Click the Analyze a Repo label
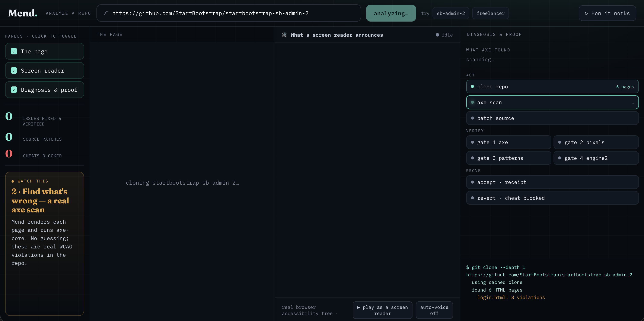The height and width of the screenshot is (321, 644). [x=68, y=13]
